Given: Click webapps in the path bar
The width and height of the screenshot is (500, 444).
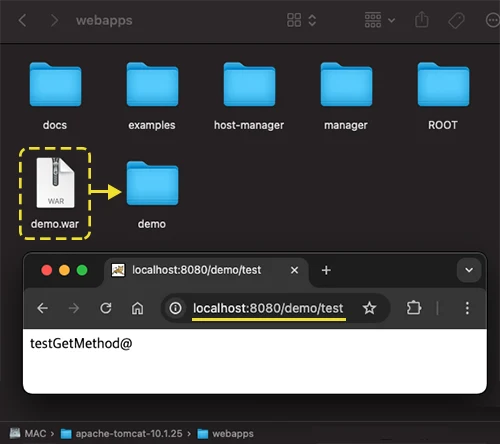Looking at the screenshot, I should [225, 434].
